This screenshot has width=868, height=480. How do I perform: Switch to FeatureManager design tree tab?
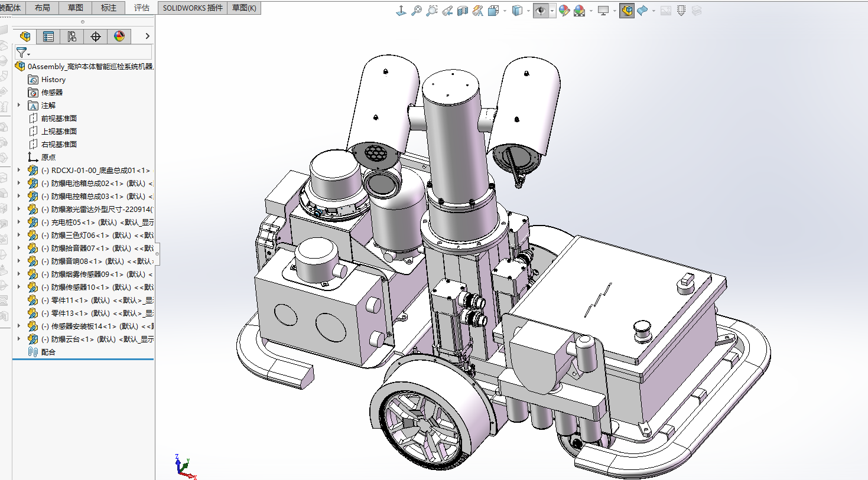click(25, 37)
